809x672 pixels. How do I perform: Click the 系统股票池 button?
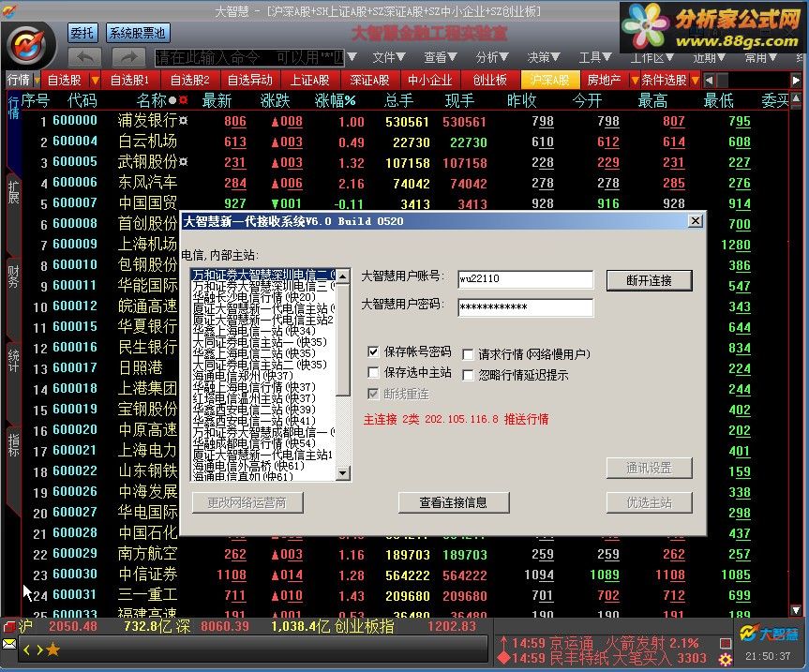click(137, 33)
